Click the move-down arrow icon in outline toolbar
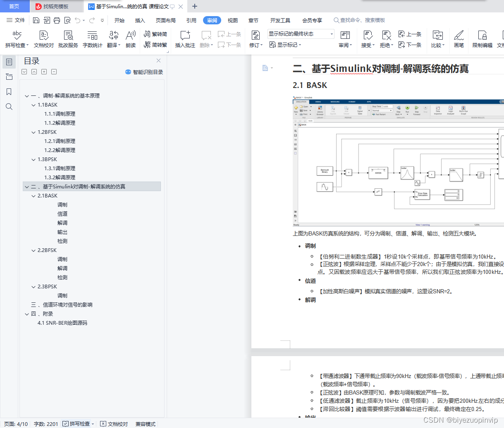The width and height of the screenshot is (504, 428). [x=24, y=72]
